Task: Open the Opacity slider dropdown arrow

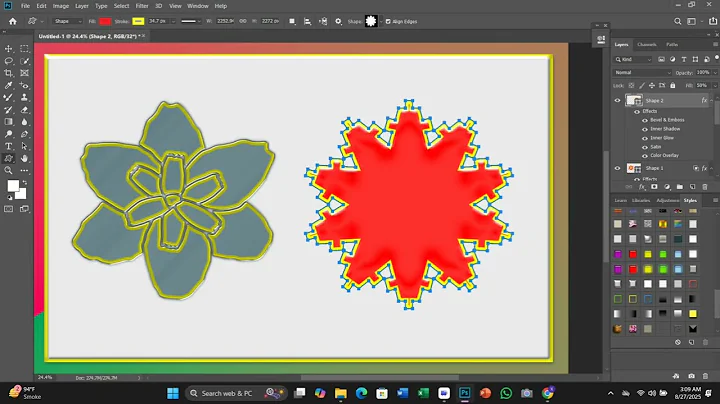Action: click(714, 73)
